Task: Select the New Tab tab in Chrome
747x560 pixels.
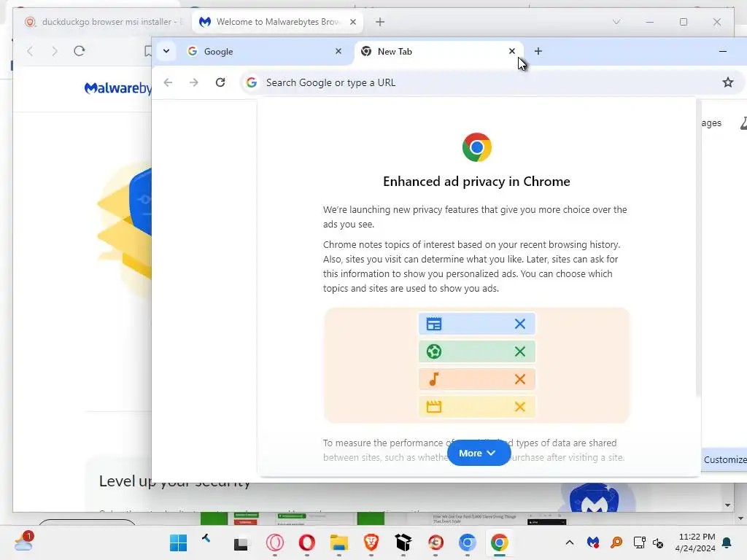Action: tap(438, 52)
